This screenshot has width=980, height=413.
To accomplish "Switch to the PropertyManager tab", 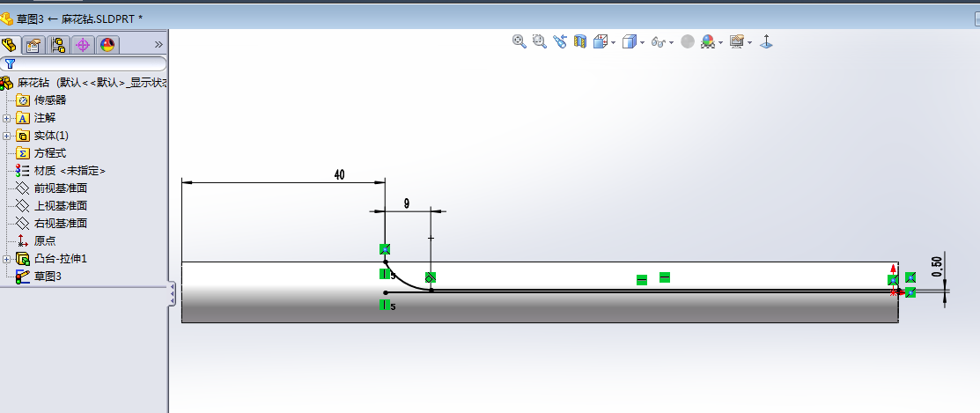I will (x=33, y=45).
